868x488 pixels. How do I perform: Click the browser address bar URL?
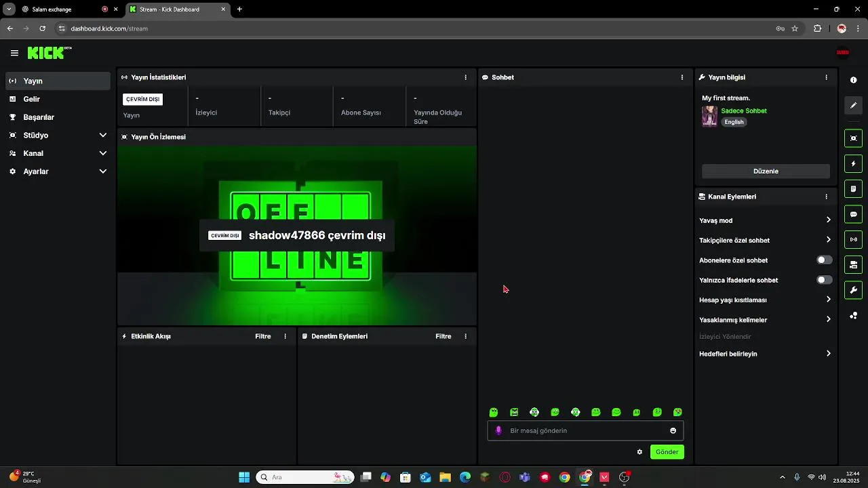[109, 28]
